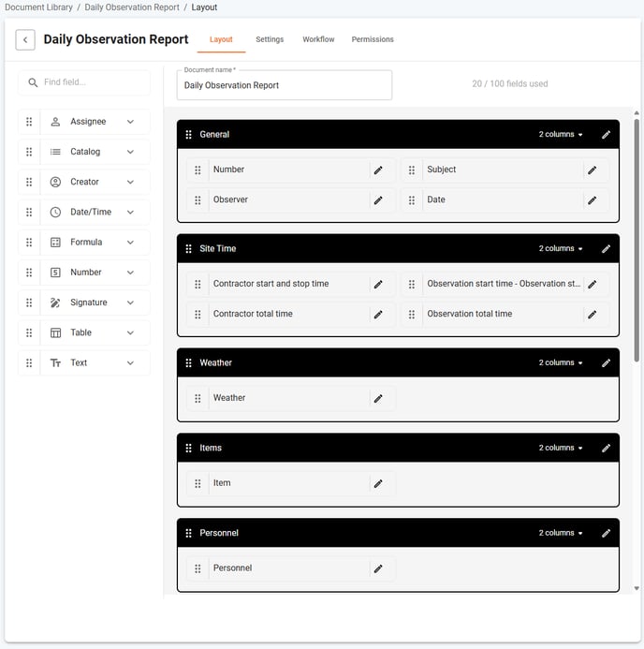
Task: Edit the Weather field pencil icon
Action: coord(378,399)
